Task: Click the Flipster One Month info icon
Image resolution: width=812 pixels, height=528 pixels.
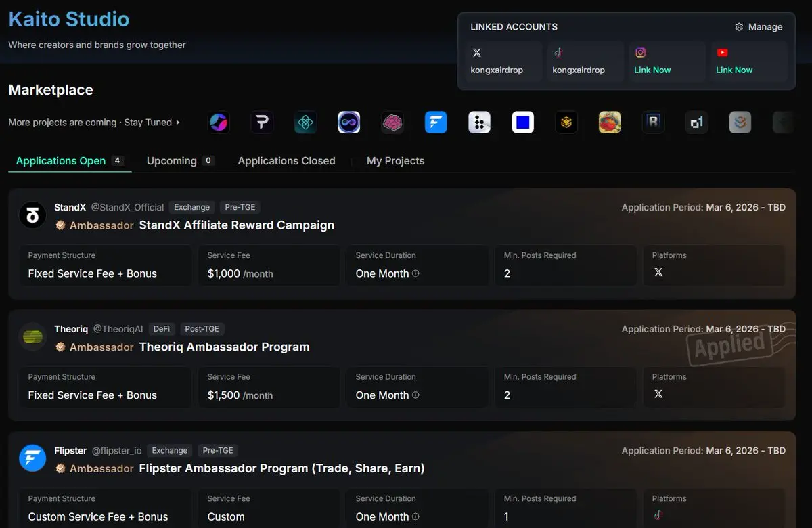Action: pyautogui.click(x=415, y=516)
